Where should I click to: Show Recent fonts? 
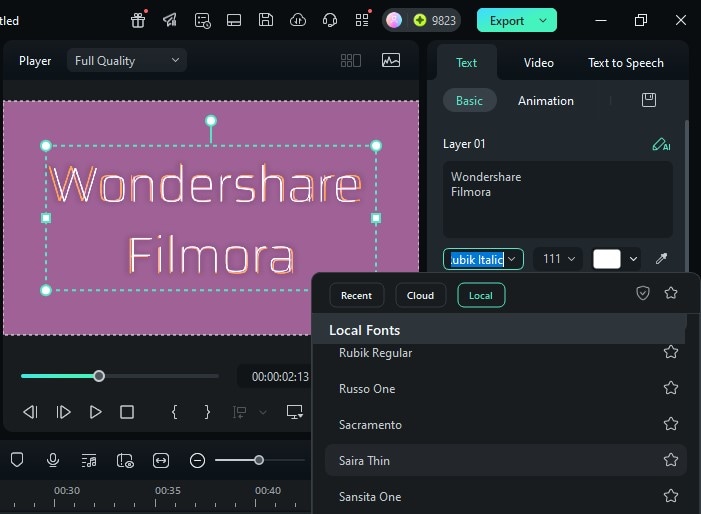[356, 295]
